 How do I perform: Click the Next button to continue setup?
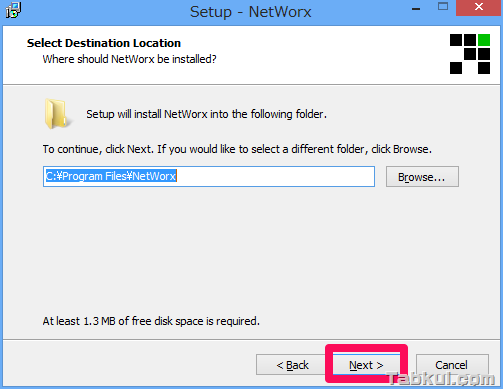[x=366, y=364]
